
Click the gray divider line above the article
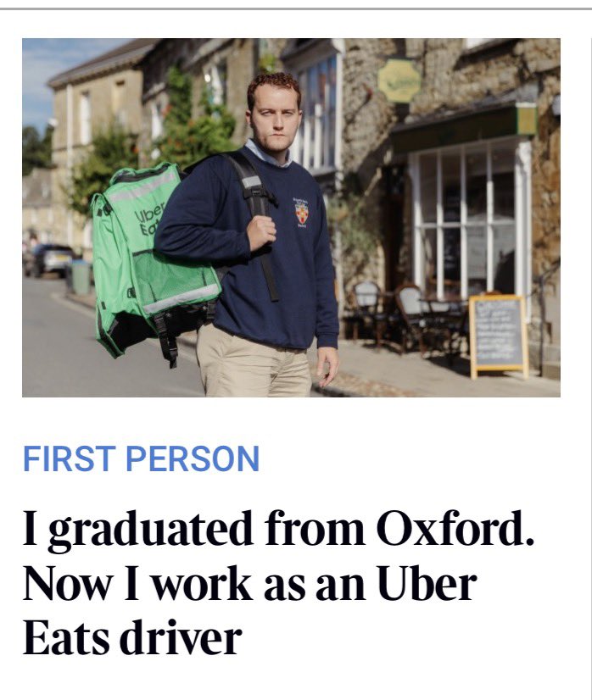click(x=296, y=8)
